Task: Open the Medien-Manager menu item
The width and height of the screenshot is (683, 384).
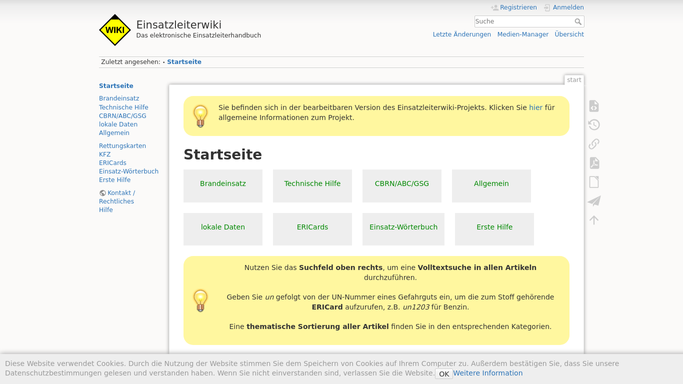Action: coord(523,34)
